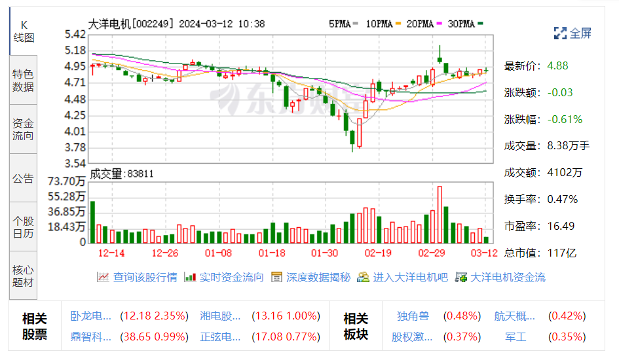Click the 实时资金流向 bar chart icon
Screen dimensions: 619x364
tap(190, 277)
